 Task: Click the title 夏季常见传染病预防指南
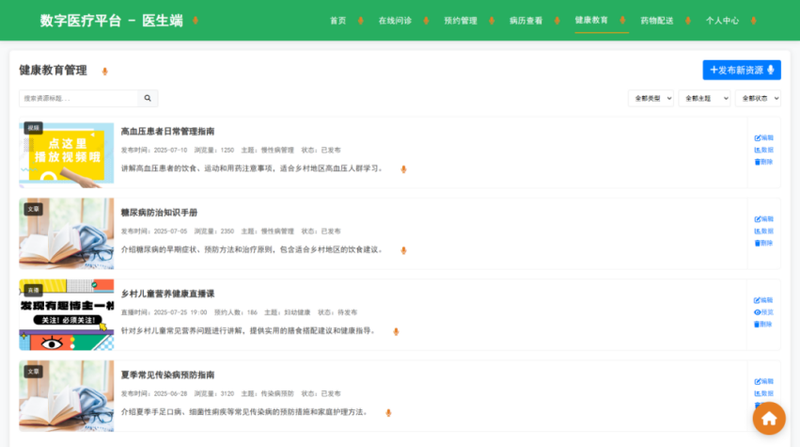167,375
